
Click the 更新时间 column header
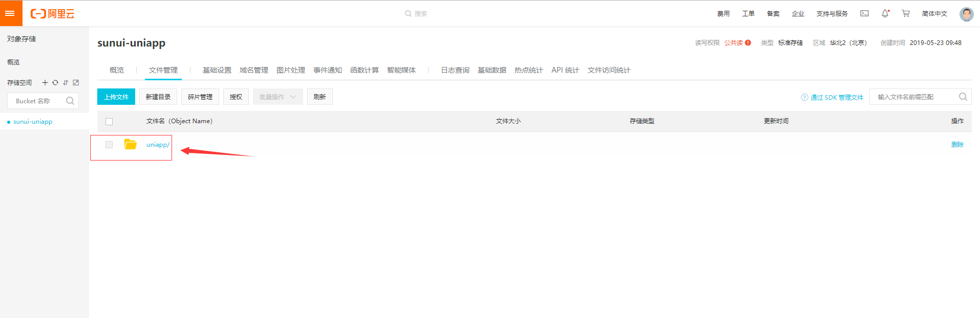(x=776, y=121)
